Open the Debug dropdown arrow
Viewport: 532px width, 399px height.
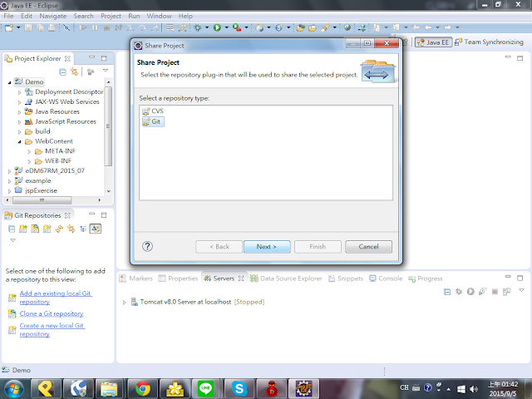click(207, 27)
